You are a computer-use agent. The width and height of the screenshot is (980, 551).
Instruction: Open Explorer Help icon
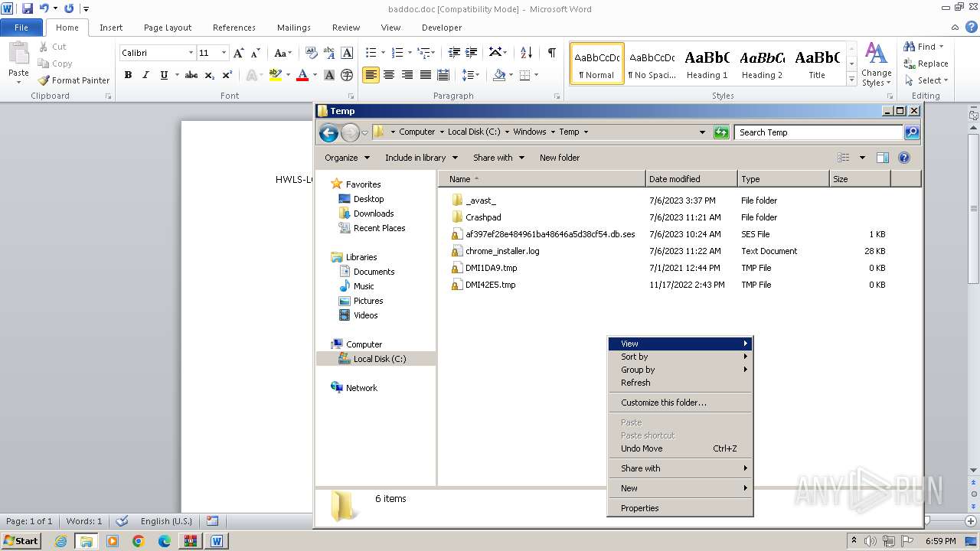tap(904, 158)
